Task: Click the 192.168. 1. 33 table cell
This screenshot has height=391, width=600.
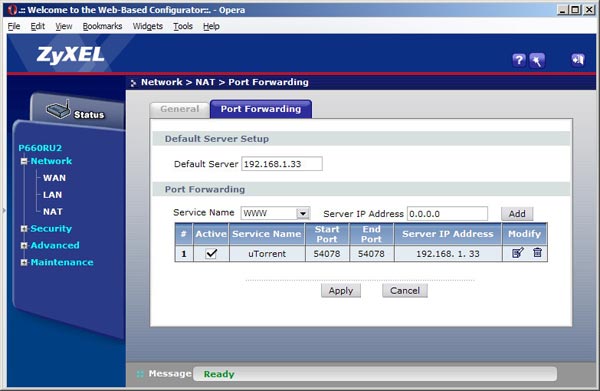Action: pyautogui.click(x=448, y=254)
